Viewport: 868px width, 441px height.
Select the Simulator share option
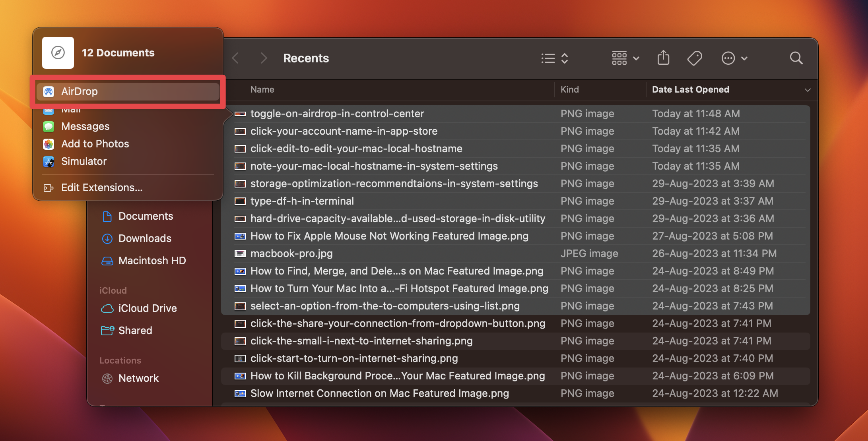tap(84, 161)
